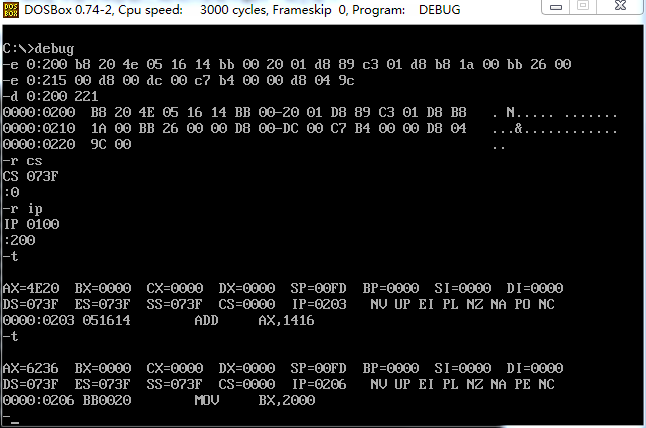Click the ':0' input value
Image resolution: width=646 pixels, height=428 pixels.
tap(11, 192)
